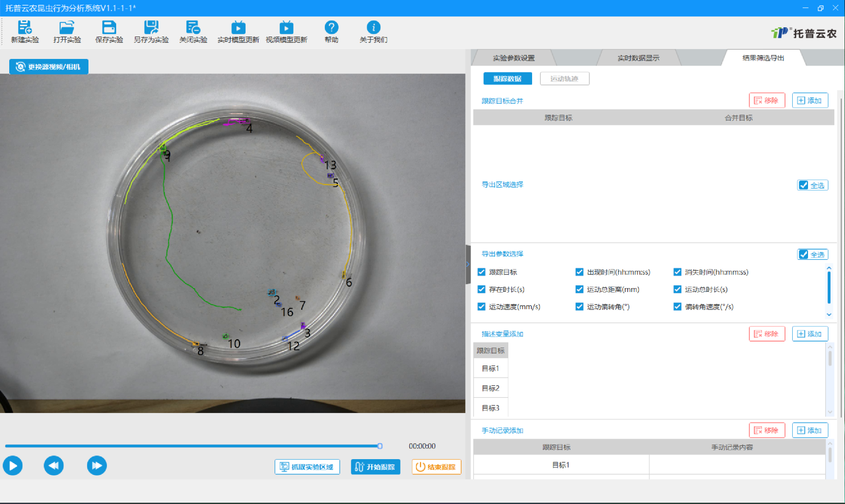845x504 pixels.
Task: Close the experiment with the 关闭实验 icon
Action: [193, 28]
